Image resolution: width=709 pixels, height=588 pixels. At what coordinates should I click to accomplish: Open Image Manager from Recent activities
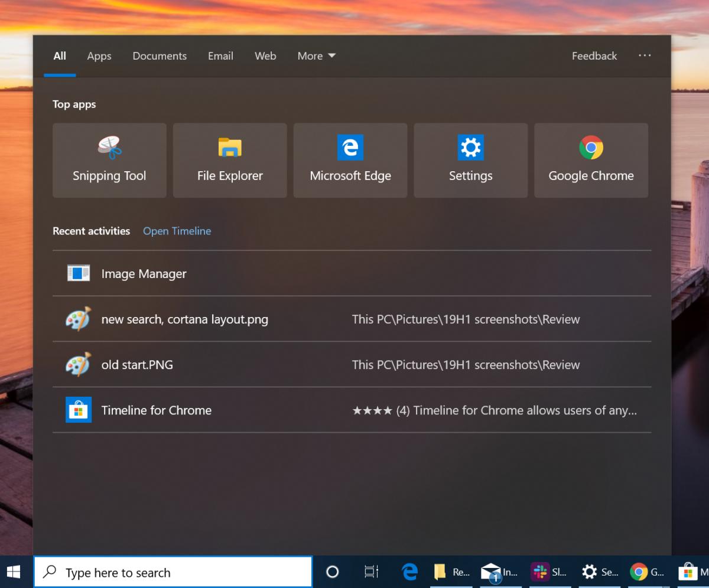[144, 273]
